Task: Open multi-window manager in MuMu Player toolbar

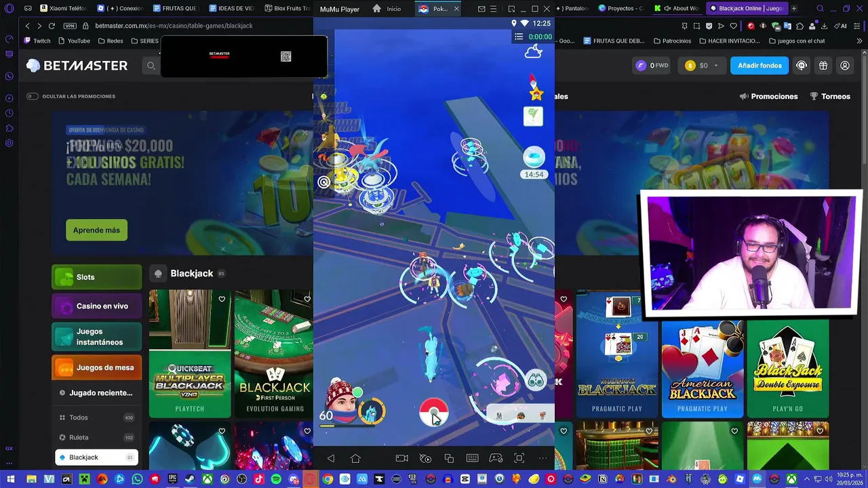Action: pyautogui.click(x=449, y=458)
